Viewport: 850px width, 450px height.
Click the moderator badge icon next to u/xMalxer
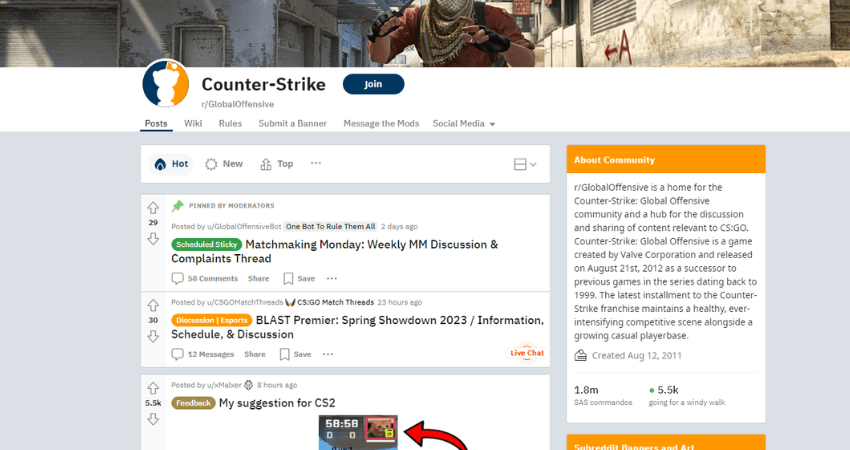click(248, 385)
